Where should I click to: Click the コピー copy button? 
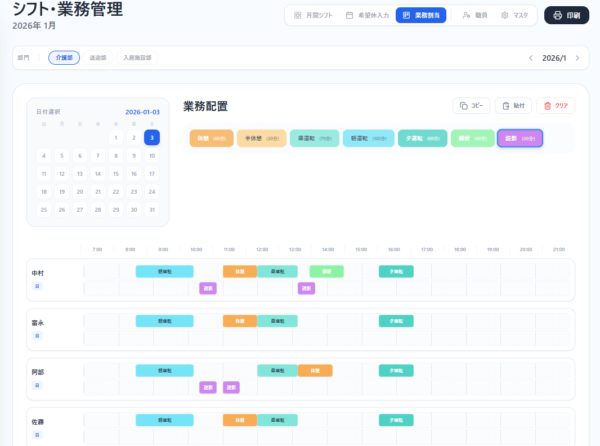tap(471, 105)
